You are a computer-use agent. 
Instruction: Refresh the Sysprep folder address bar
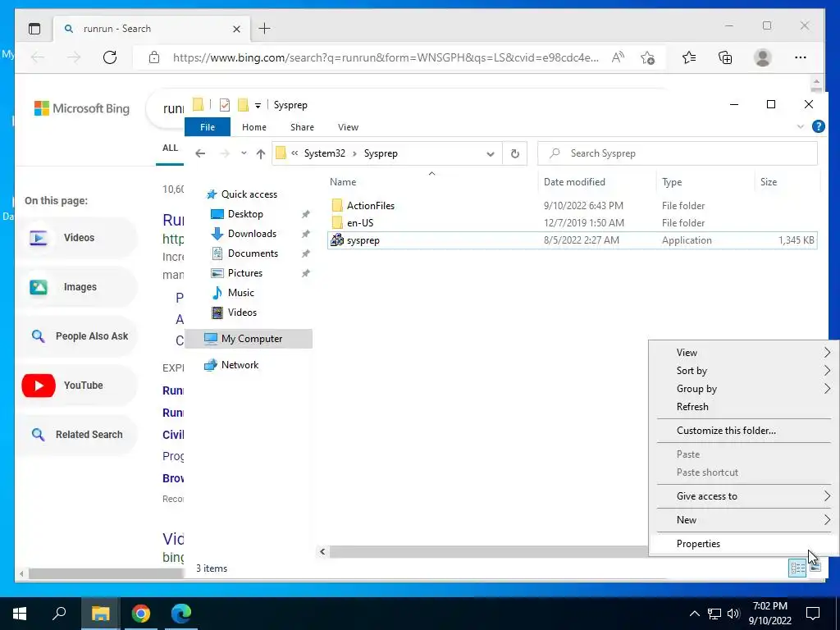[515, 153]
